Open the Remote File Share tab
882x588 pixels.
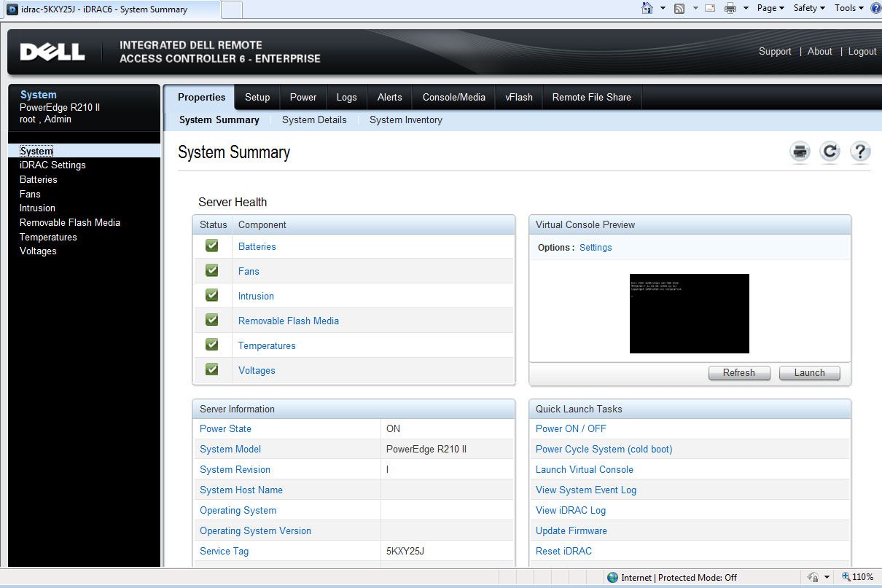[x=592, y=97]
